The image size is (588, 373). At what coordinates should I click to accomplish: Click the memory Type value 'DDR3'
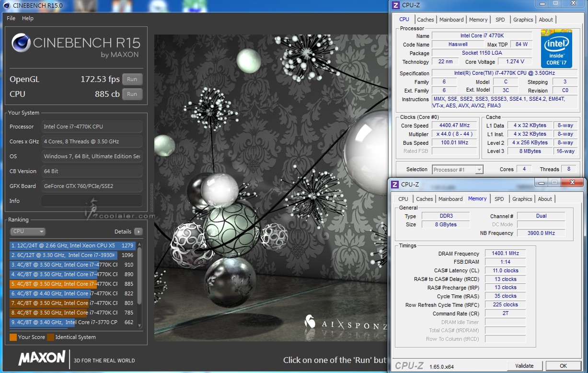click(446, 216)
